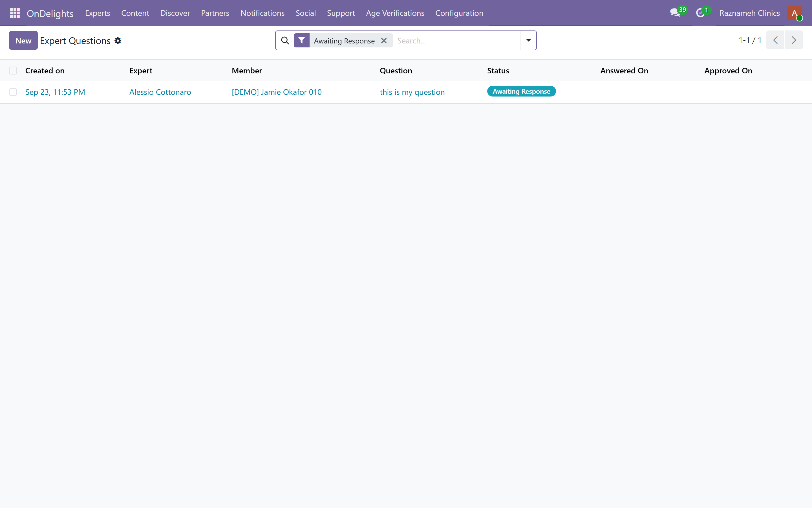Click the 'this is my question' cell
This screenshot has width=812, height=508.
412,92
